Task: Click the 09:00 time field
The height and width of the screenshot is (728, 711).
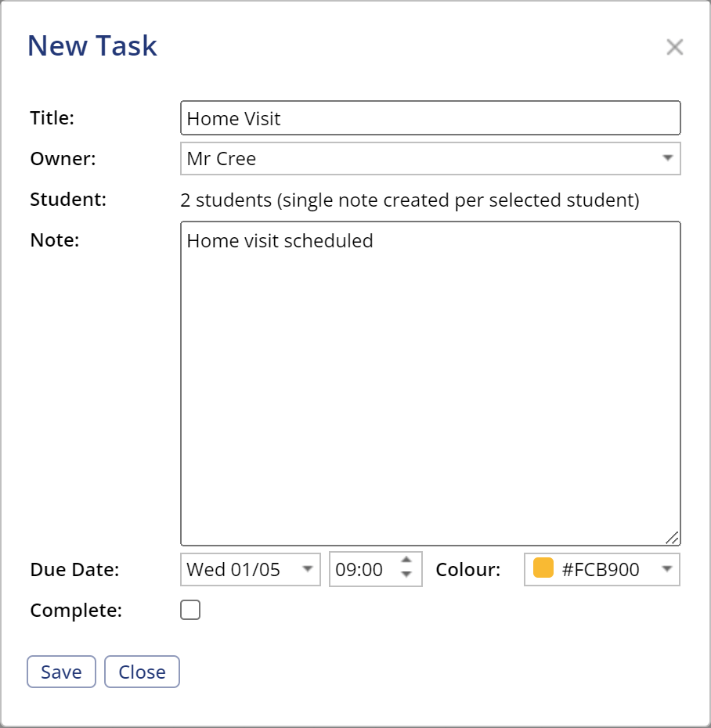Action: pos(361,569)
